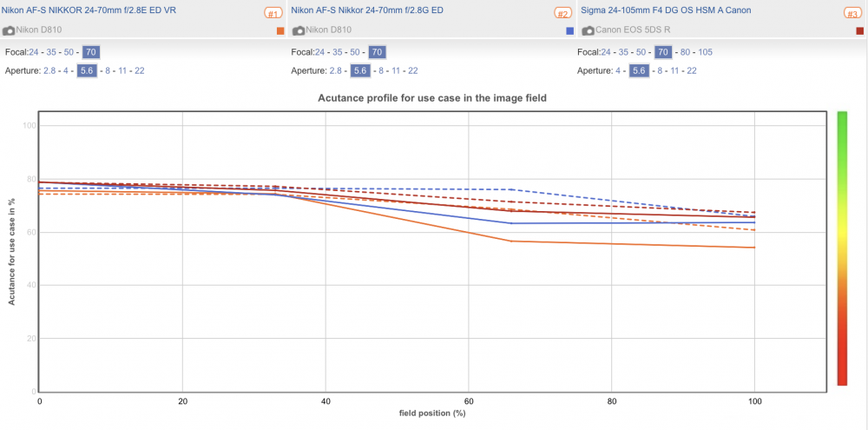Select focal 105 for Sigma lens #3

pyautogui.click(x=705, y=53)
